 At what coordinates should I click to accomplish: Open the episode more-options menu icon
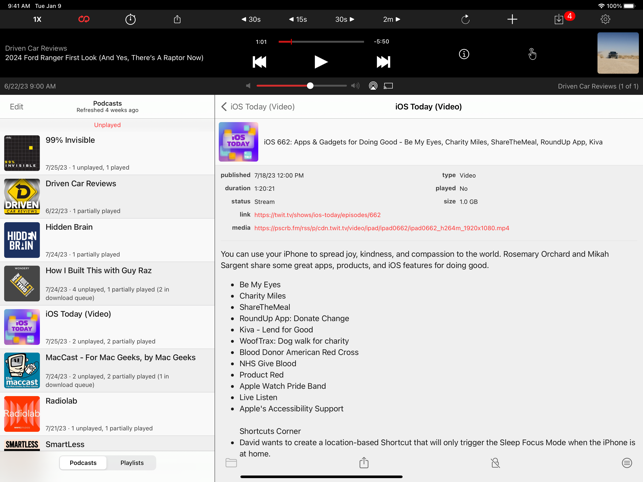[627, 463]
